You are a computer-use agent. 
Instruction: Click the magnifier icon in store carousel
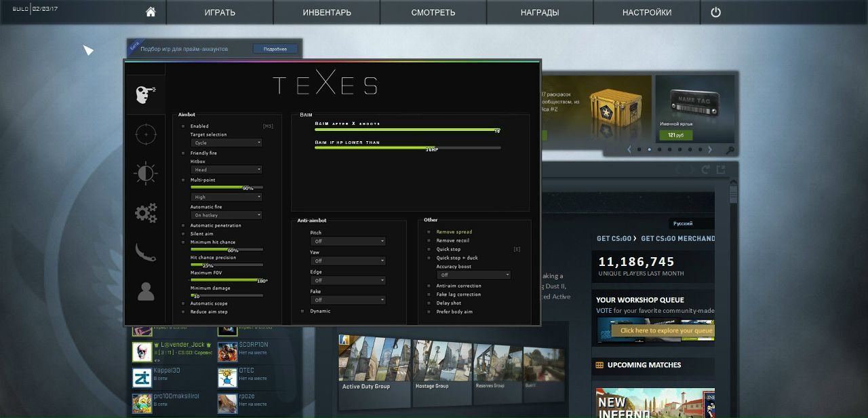[730, 150]
